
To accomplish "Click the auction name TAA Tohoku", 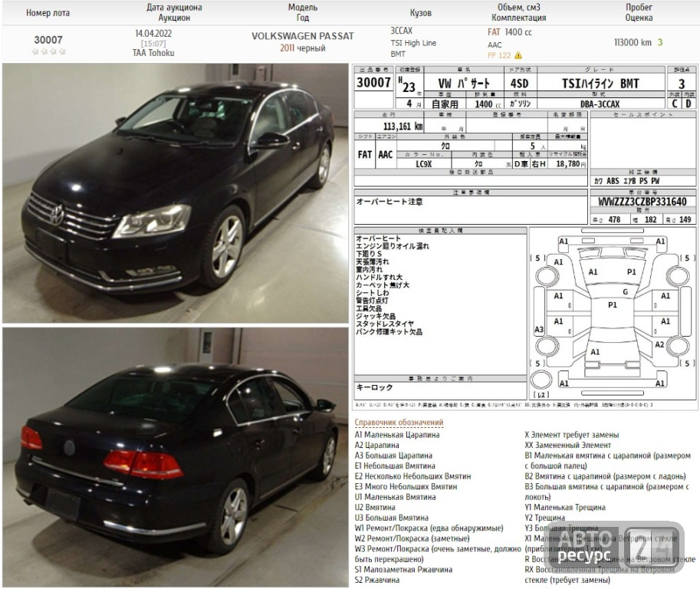I will coord(153,53).
